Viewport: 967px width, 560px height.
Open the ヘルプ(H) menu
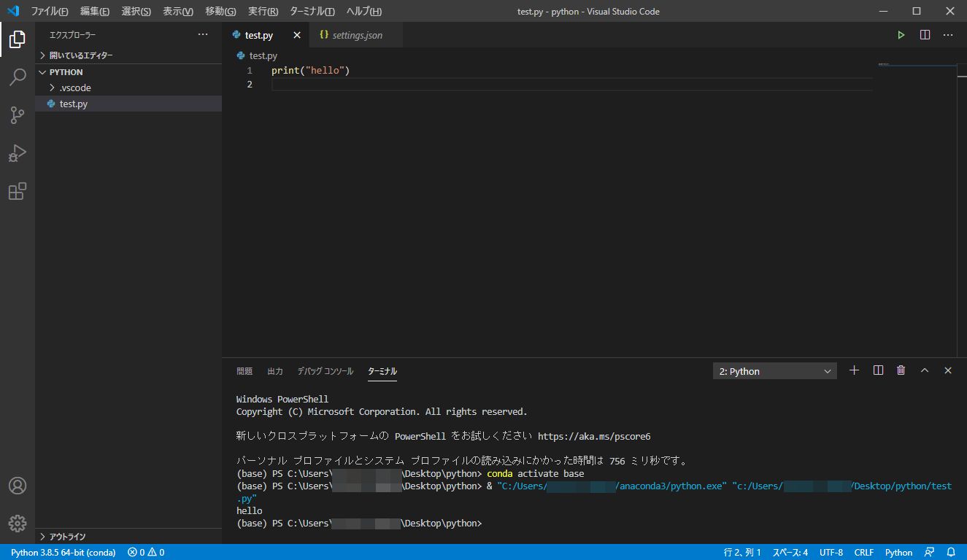point(363,12)
